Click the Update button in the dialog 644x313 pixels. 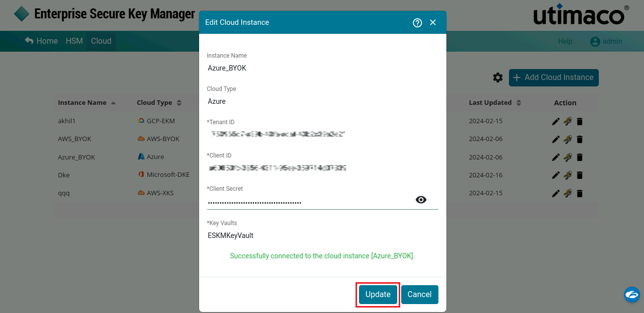[x=378, y=294]
